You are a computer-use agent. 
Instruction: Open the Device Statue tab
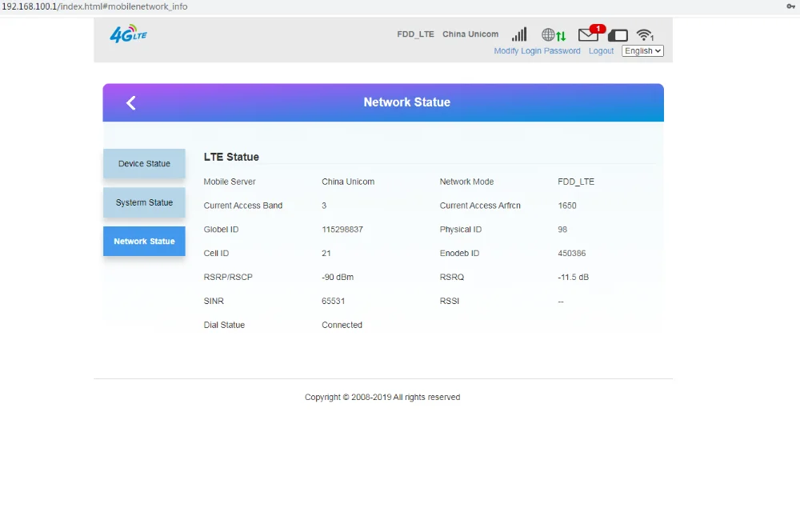pyautogui.click(x=144, y=164)
